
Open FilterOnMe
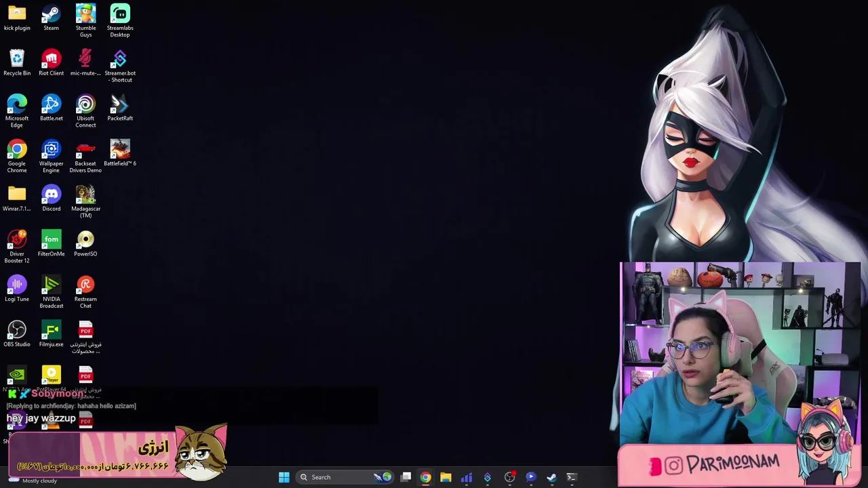pyautogui.click(x=51, y=244)
